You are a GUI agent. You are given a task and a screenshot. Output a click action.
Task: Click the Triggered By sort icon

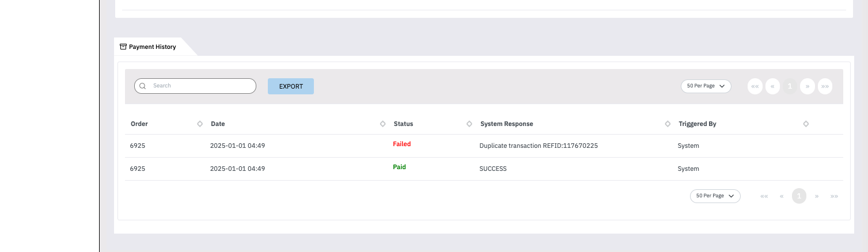806,124
